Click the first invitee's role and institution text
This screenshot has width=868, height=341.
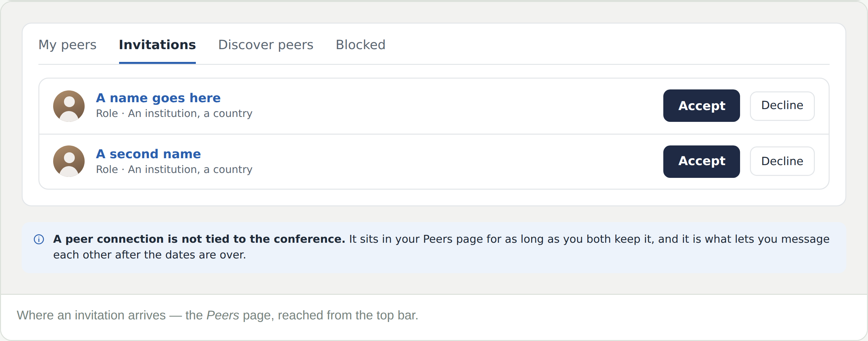coord(174,113)
